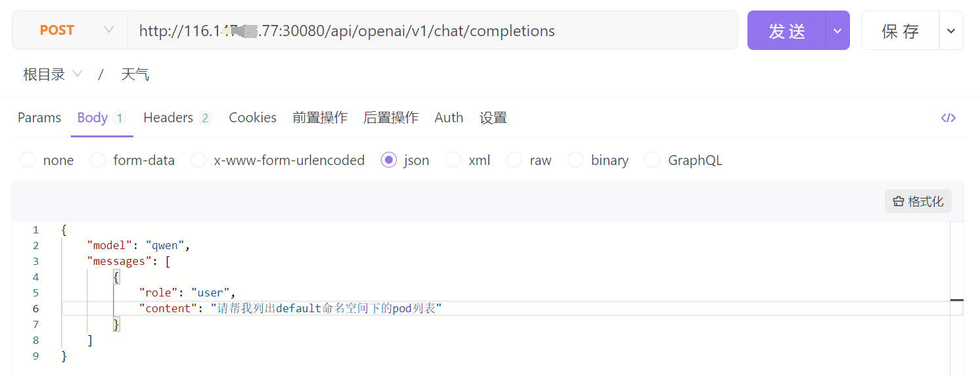Open the send button dropdown arrow

[x=837, y=31]
